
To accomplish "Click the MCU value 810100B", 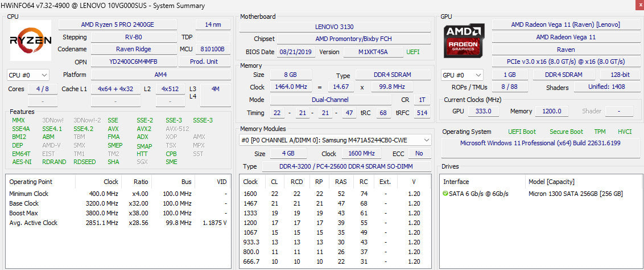I will pos(212,49).
